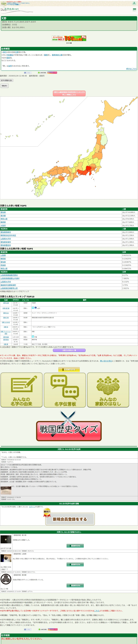138x644 pixels.
Task: Open 神奈川県 link in top regions table
Action: pyautogui.click(x=4, y=219)
